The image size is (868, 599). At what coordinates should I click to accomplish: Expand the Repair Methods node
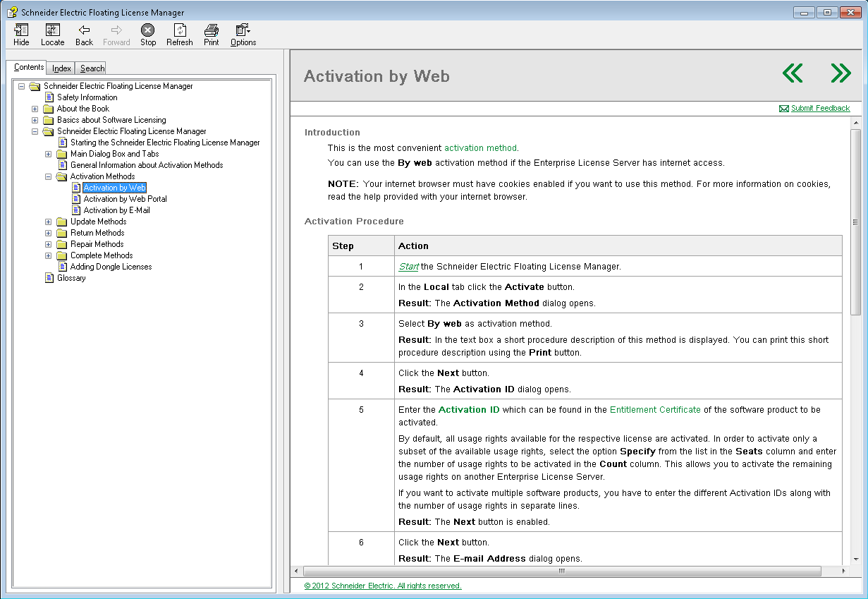[49, 244]
